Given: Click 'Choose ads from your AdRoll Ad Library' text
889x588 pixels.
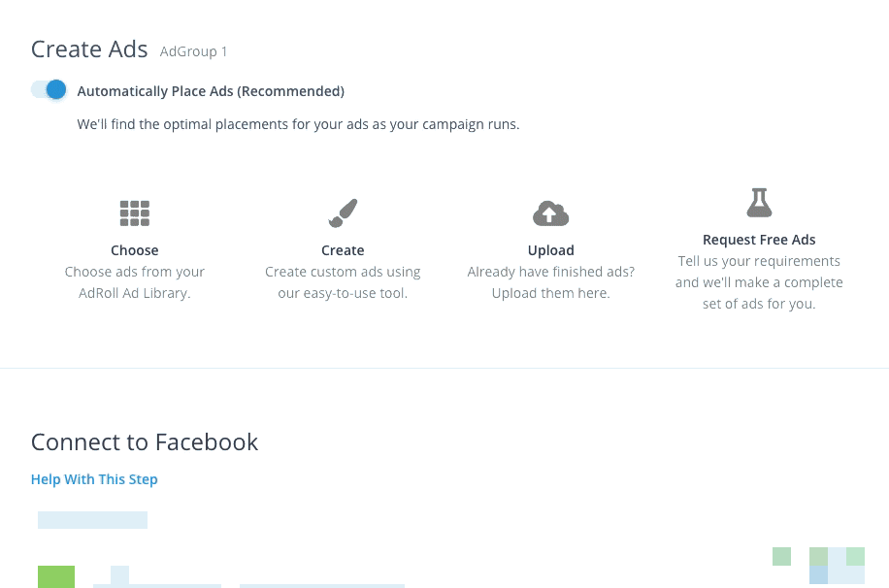Looking at the screenshot, I should [x=135, y=282].
